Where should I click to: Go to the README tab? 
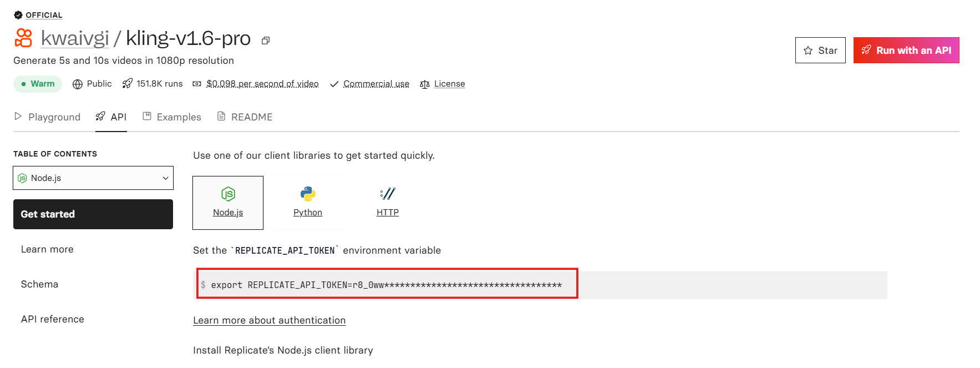click(245, 117)
